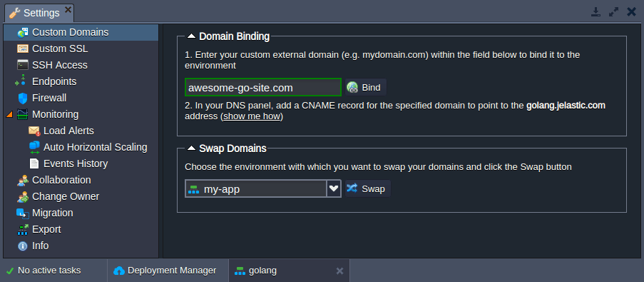
Task: Open the Deployment Manager tab
Action: click(168, 271)
